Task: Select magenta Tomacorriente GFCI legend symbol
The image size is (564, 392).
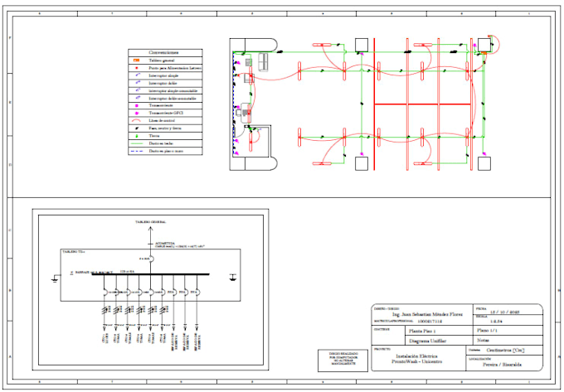Action: [x=137, y=114]
